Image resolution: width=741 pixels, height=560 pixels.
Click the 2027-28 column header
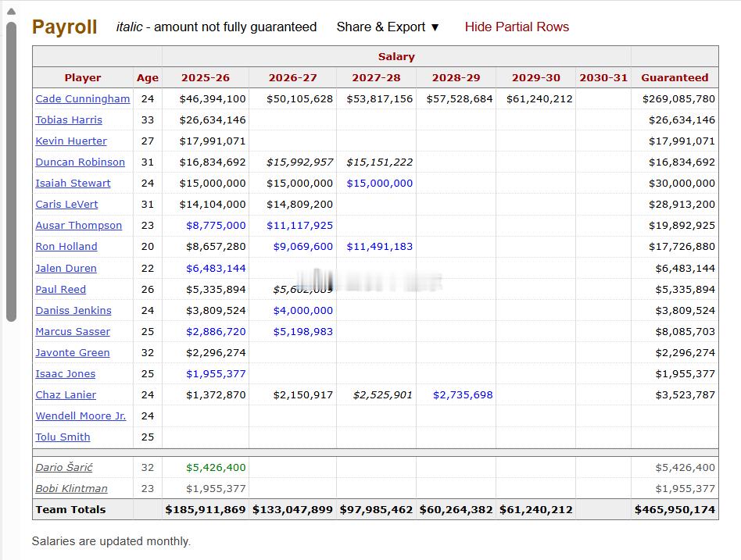click(x=376, y=77)
